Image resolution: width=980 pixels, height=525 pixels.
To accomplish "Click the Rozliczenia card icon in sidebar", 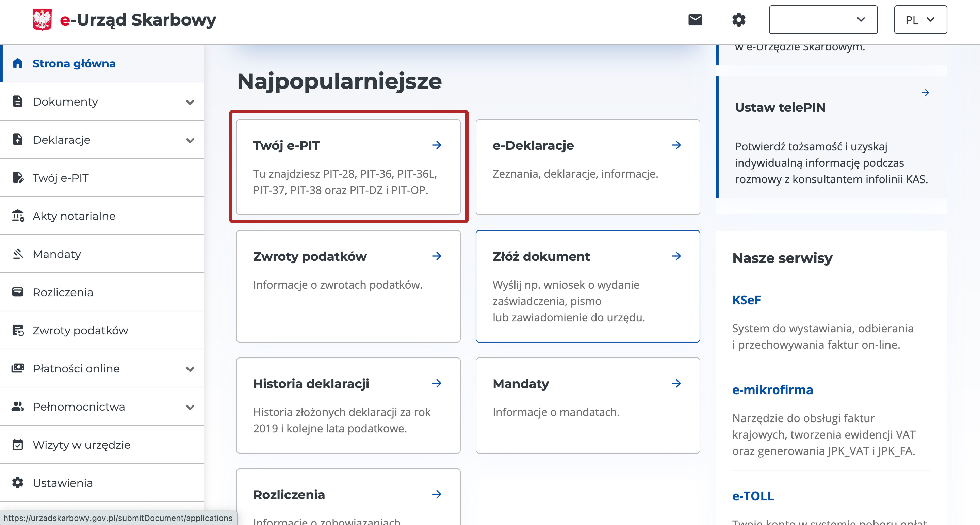I will click(18, 292).
